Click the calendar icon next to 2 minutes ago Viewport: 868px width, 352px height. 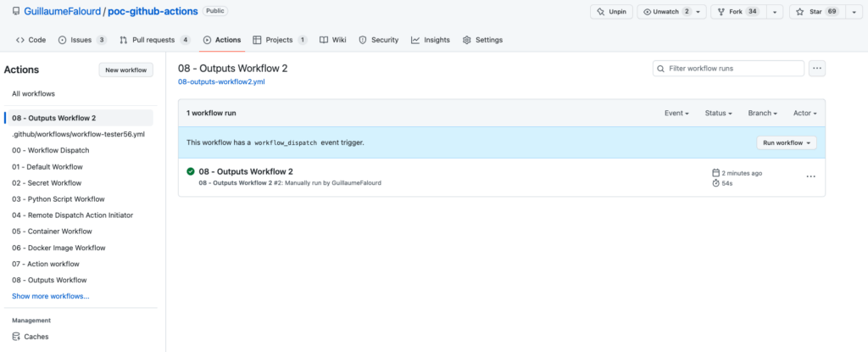(715, 173)
